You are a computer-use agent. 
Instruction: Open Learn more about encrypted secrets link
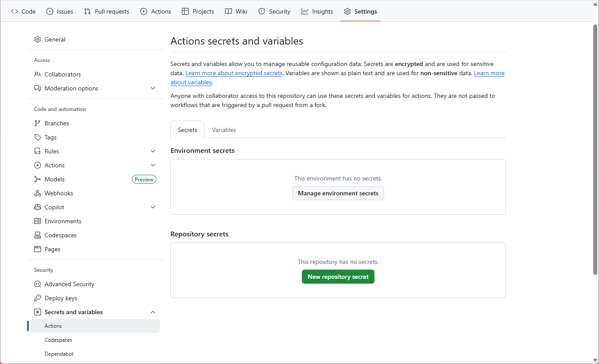tap(234, 73)
